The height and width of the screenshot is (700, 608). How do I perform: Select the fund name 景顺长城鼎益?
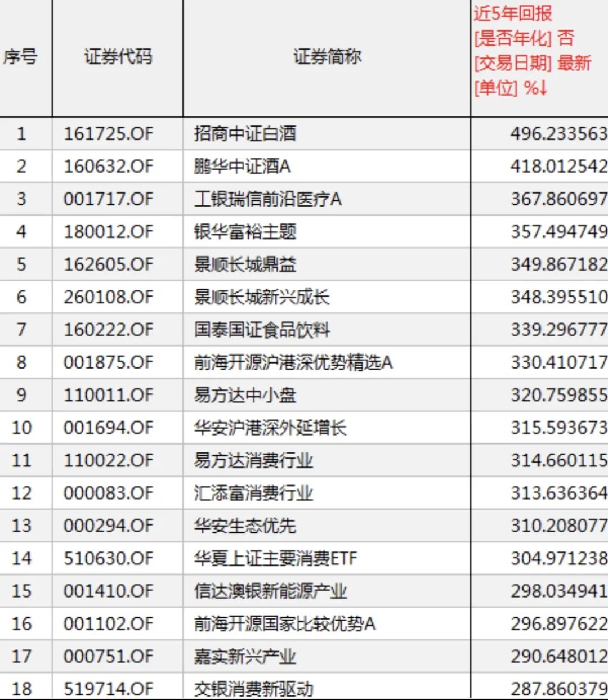[245, 264]
